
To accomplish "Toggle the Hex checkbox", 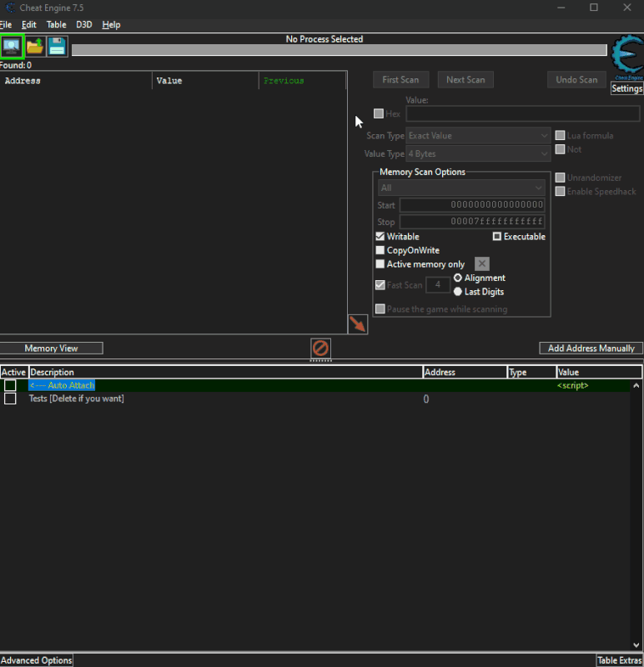I will coord(379,113).
